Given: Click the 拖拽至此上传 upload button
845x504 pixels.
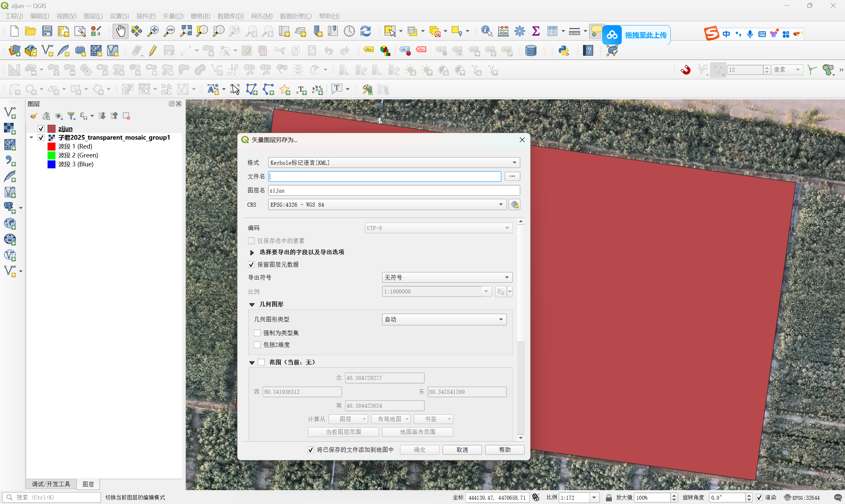Looking at the screenshot, I should coord(636,35).
